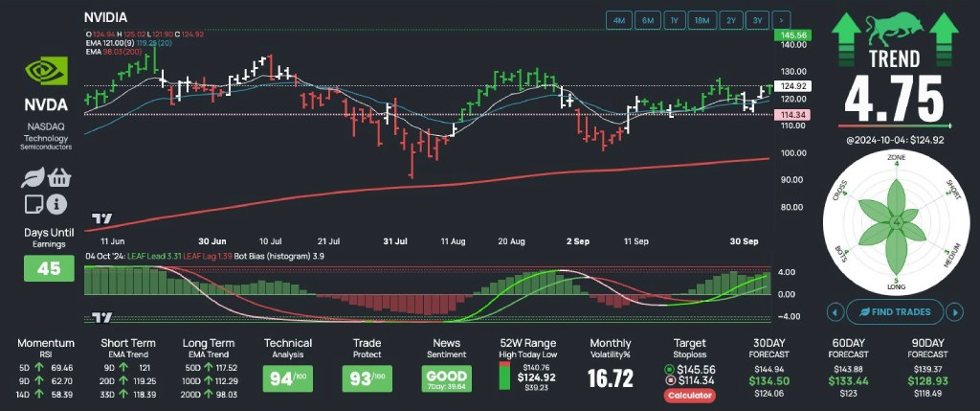Viewport: 980px width, 411px height.
Task: Go to previous item left of Find Trades
Action: pos(834,311)
